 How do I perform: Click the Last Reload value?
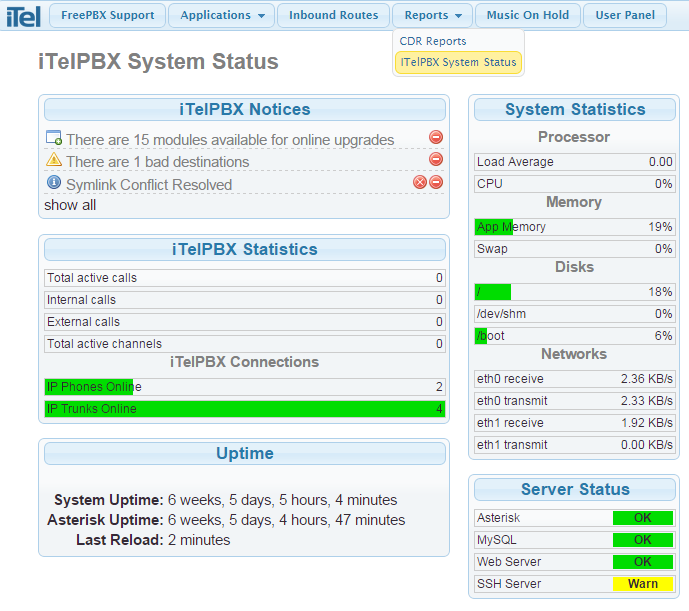pyautogui.click(x=199, y=540)
